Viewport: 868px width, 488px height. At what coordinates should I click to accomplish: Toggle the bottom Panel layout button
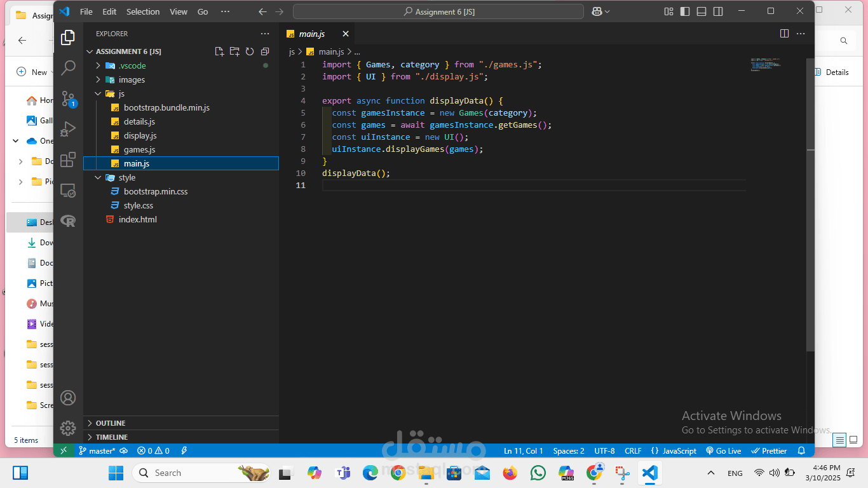[702, 11]
